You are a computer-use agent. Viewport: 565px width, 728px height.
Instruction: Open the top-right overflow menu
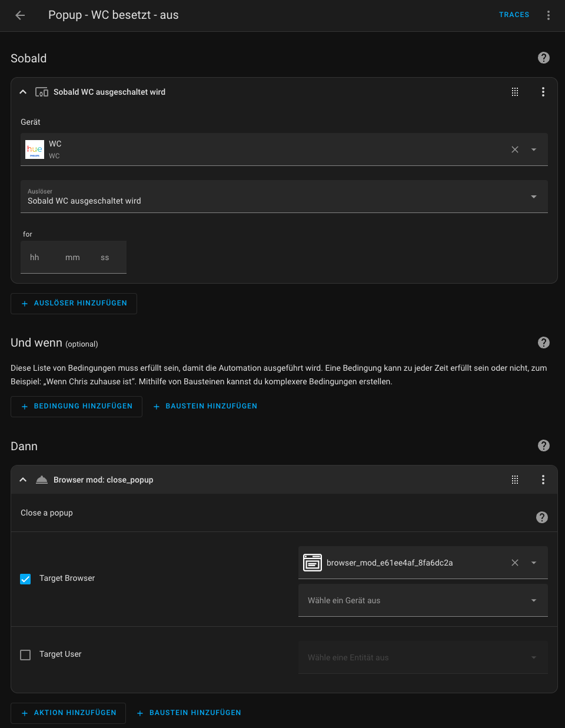tap(549, 15)
